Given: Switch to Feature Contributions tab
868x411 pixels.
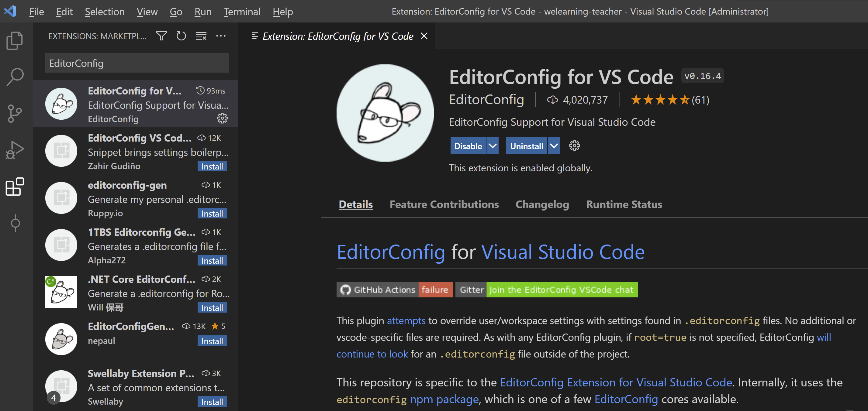Looking at the screenshot, I should coord(444,204).
